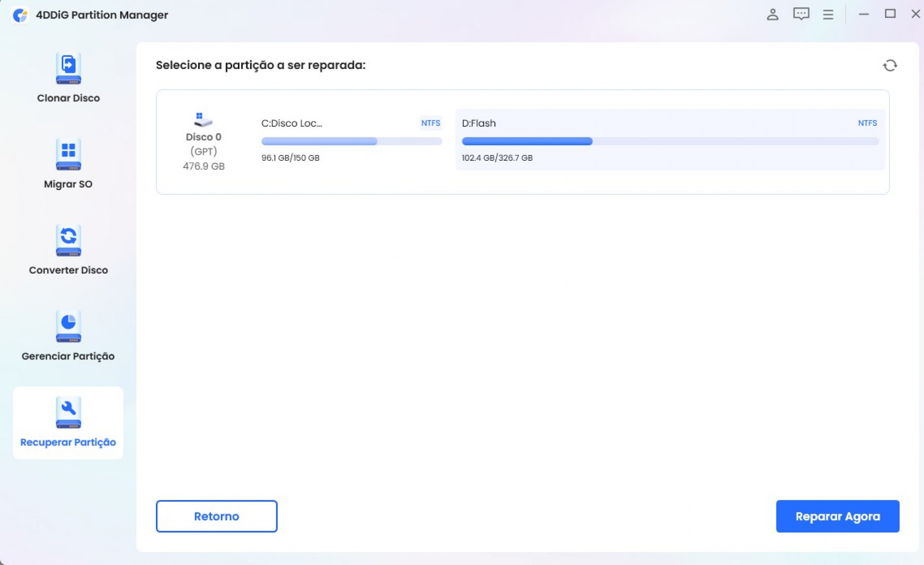Click the Gerenciar Partição pie chart icon
This screenshot has height=565, width=924.
coord(68,326)
